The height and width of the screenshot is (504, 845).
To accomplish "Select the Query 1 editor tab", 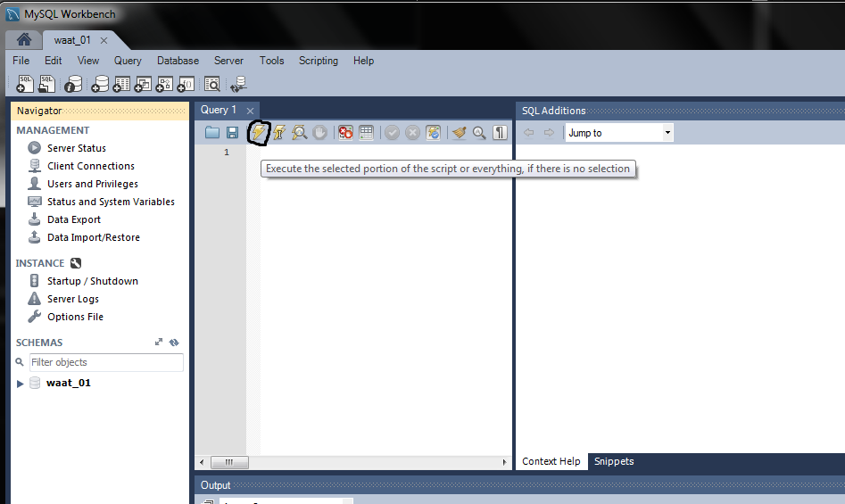I will tap(219, 110).
